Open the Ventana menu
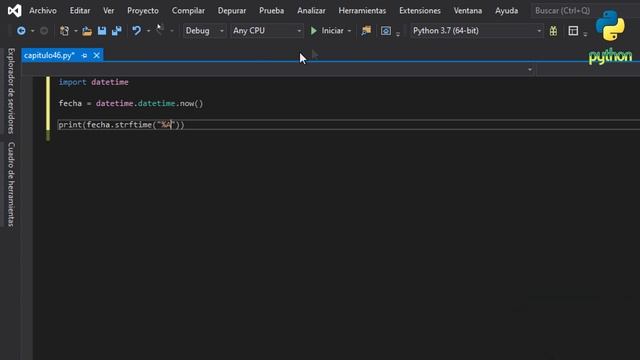The height and width of the screenshot is (360, 640). pos(468,11)
